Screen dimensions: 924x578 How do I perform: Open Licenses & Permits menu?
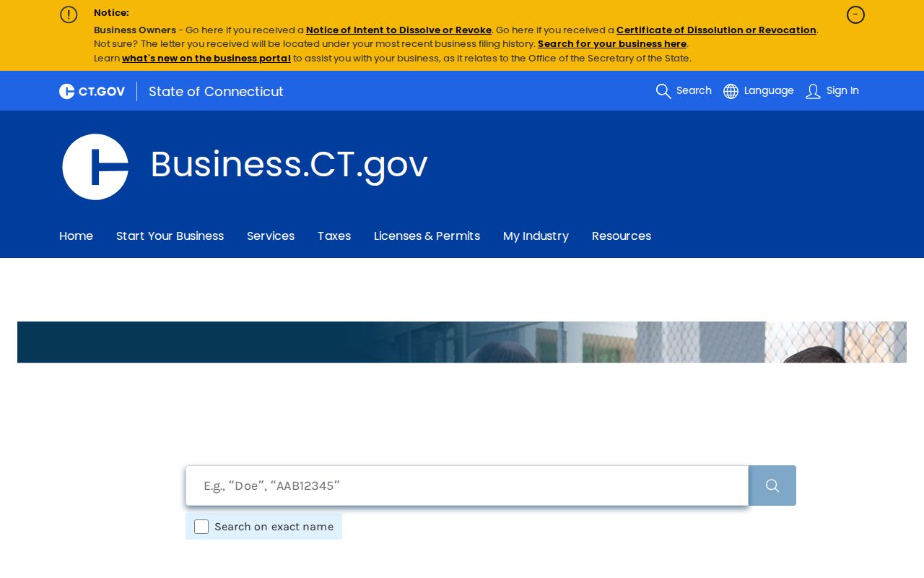427,236
